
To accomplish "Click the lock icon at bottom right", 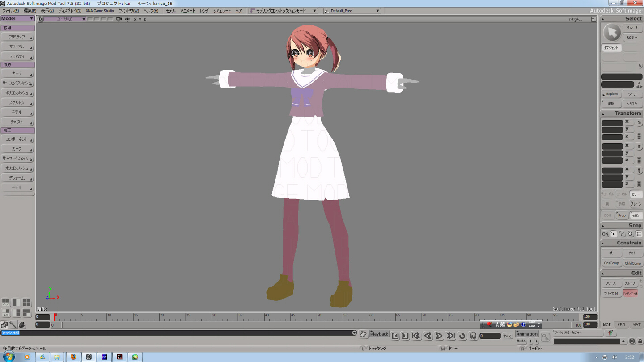I will coord(640,341).
